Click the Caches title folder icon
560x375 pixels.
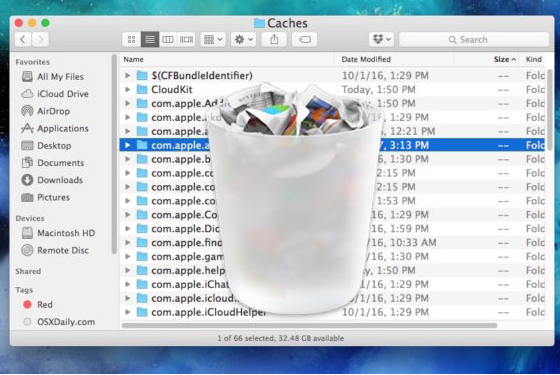tap(259, 23)
